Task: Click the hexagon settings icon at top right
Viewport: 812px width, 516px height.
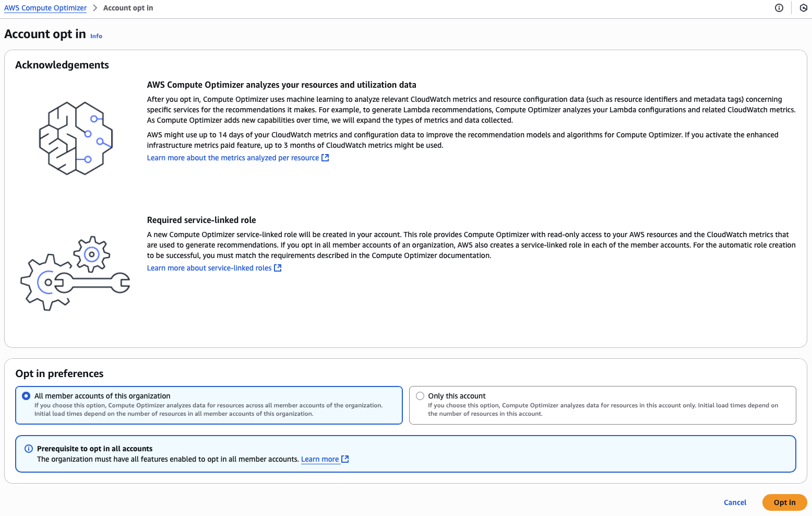Action: pyautogui.click(x=803, y=8)
